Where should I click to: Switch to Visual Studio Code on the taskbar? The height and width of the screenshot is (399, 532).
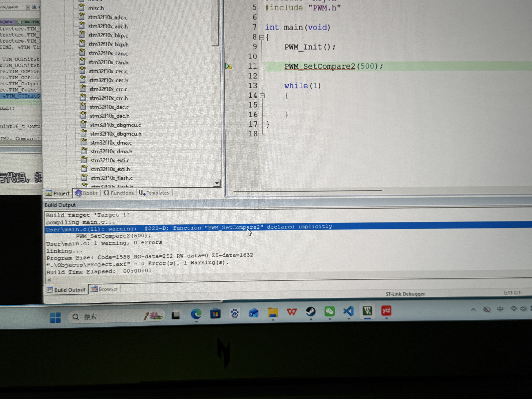pos(349,311)
